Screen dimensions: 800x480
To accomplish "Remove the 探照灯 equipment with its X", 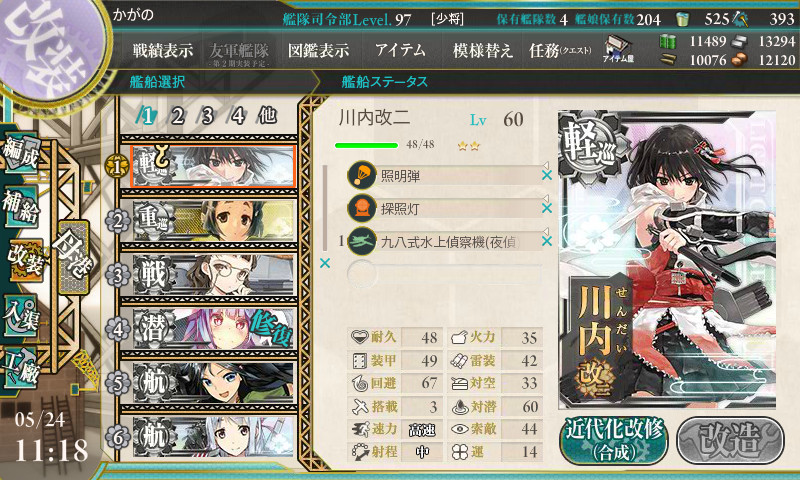I will pyautogui.click(x=546, y=208).
